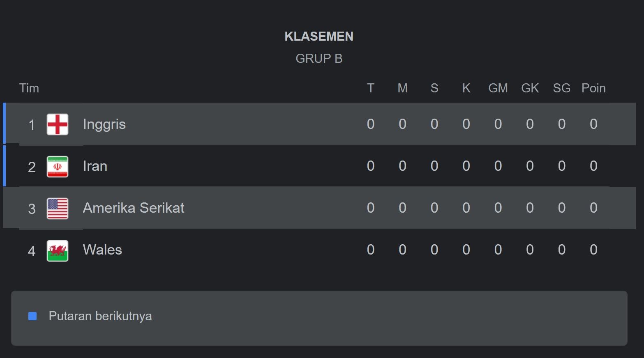Click the blue Putaran berikutnya legend square

point(32,316)
